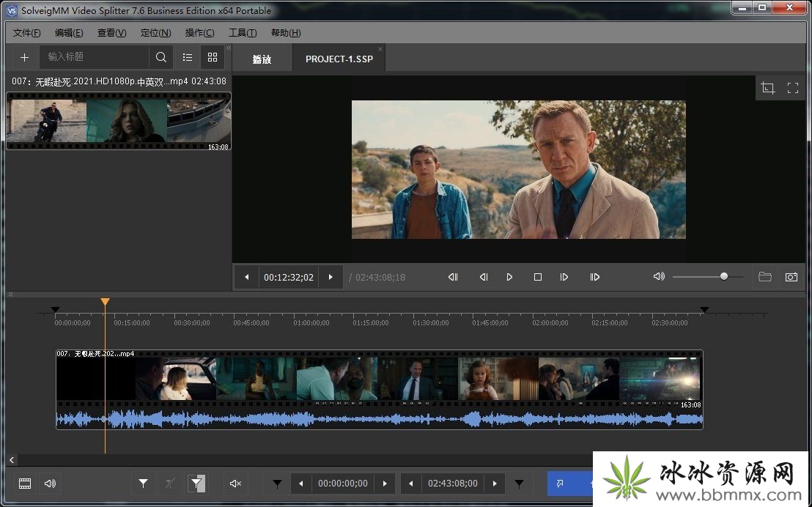Play the video
Viewport: 812px width, 507px height.
tap(509, 277)
